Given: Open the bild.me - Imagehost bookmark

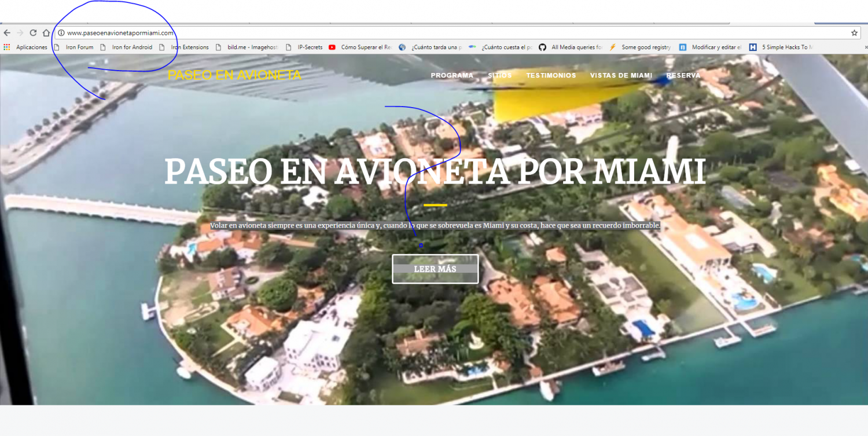Looking at the screenshot, I should pos(247,47).
